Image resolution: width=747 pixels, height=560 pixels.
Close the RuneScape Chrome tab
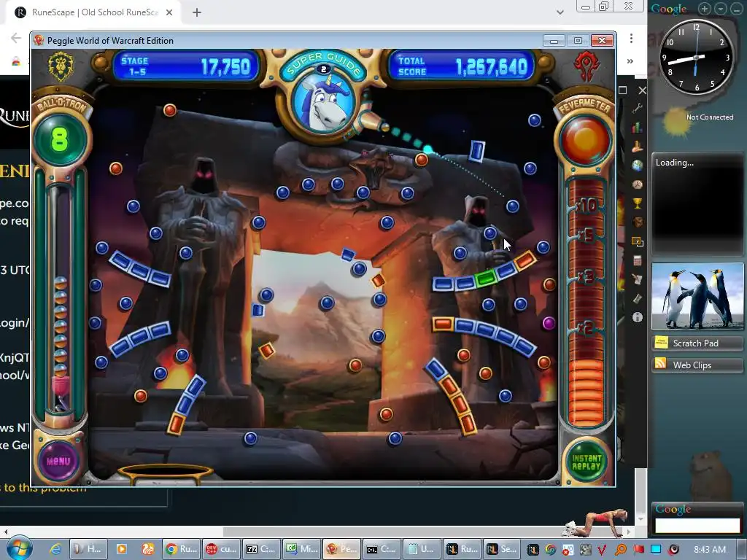click(x=169, y=12)
